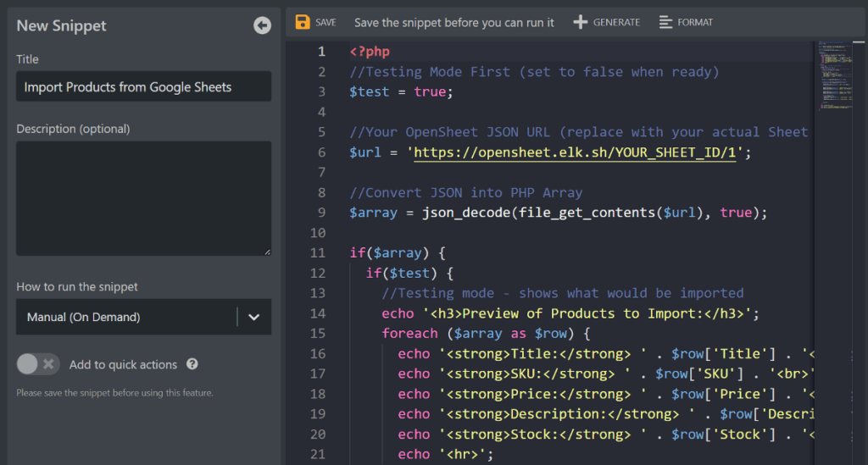Click inside the Description text area
The width and height of the screenshot is (868, 465).
[143, 198]
